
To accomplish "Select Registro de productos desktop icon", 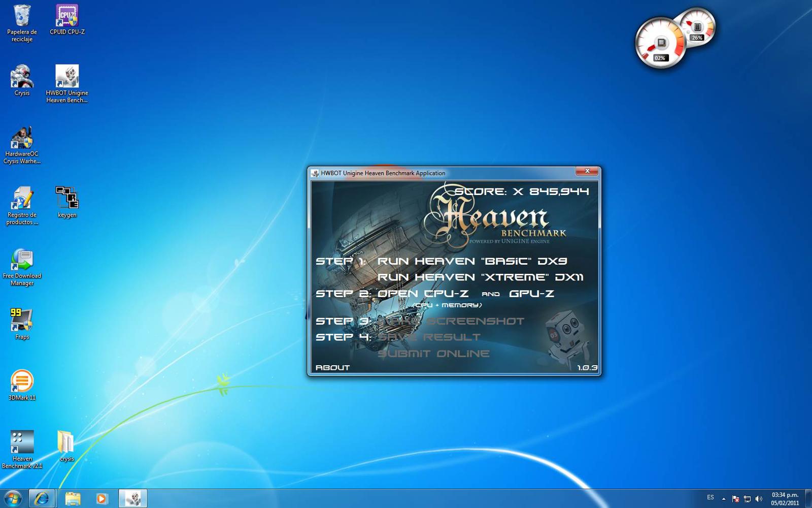I will 22,206.
